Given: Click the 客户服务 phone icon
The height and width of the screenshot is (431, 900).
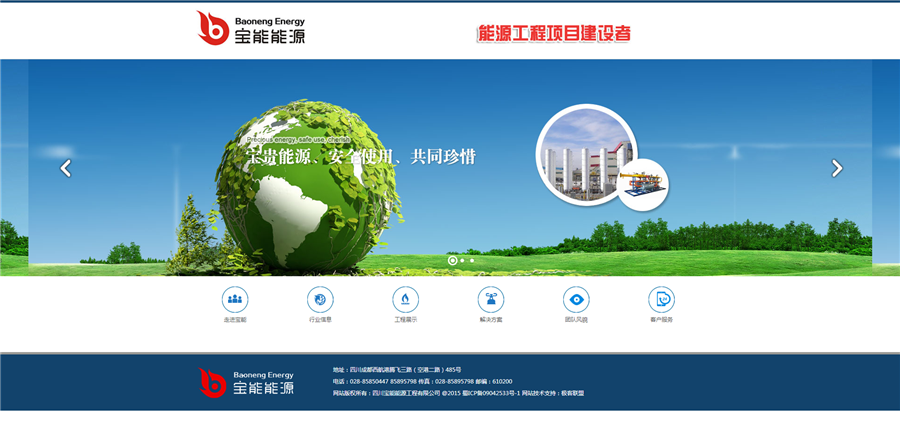Looking at the screenshot, I should [x=661, y=299].
